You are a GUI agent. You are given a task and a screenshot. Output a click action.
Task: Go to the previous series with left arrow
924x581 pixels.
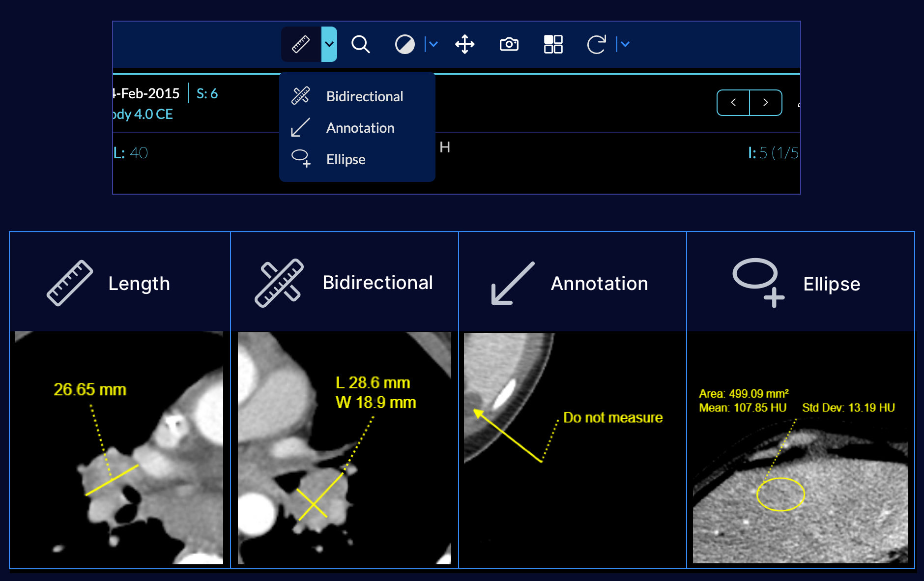tap(733, 102)
